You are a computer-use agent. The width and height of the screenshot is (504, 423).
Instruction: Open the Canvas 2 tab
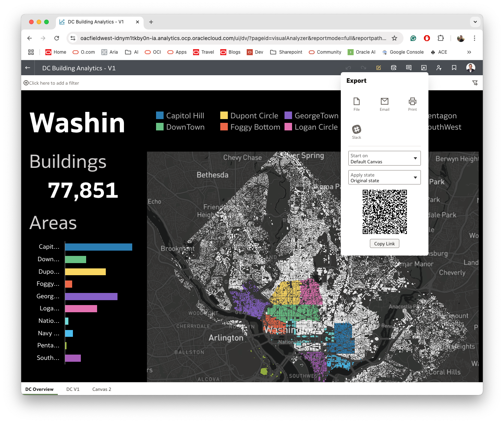102,389
